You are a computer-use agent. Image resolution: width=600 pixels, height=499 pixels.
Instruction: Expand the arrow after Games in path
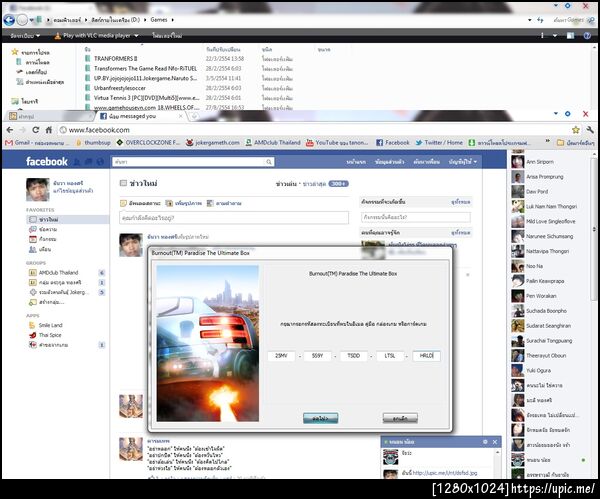173,20
